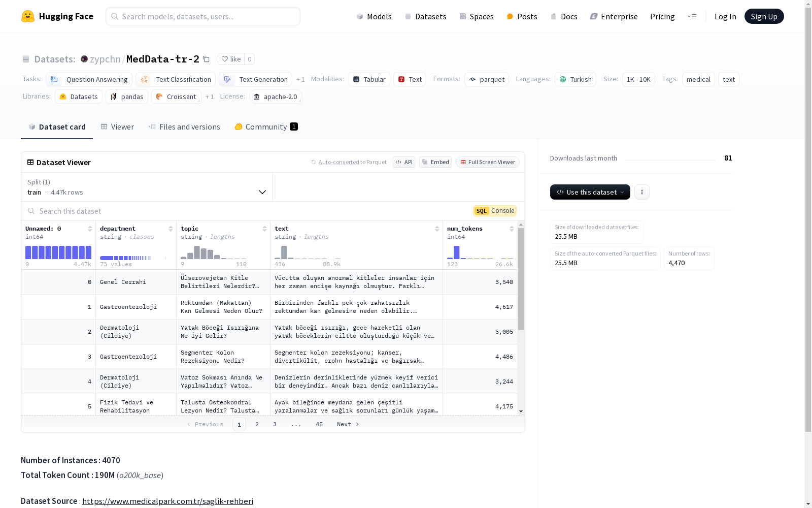
Task: Copy dataset name with copy icon
Action: coord(206,59)
